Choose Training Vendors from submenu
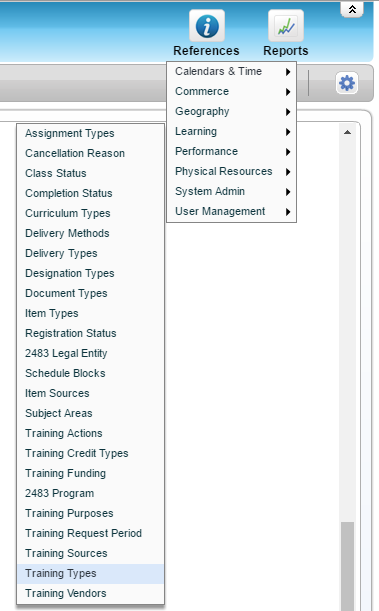 90,593
